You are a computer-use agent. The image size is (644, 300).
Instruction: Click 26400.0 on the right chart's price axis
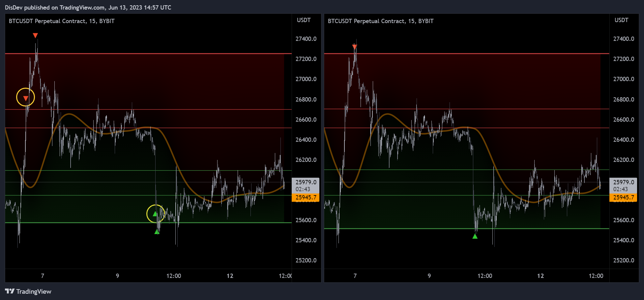624,140
